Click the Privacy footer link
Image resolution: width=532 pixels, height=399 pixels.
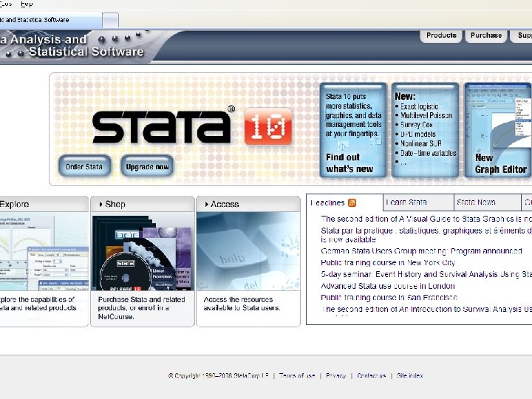coord(336,375)
